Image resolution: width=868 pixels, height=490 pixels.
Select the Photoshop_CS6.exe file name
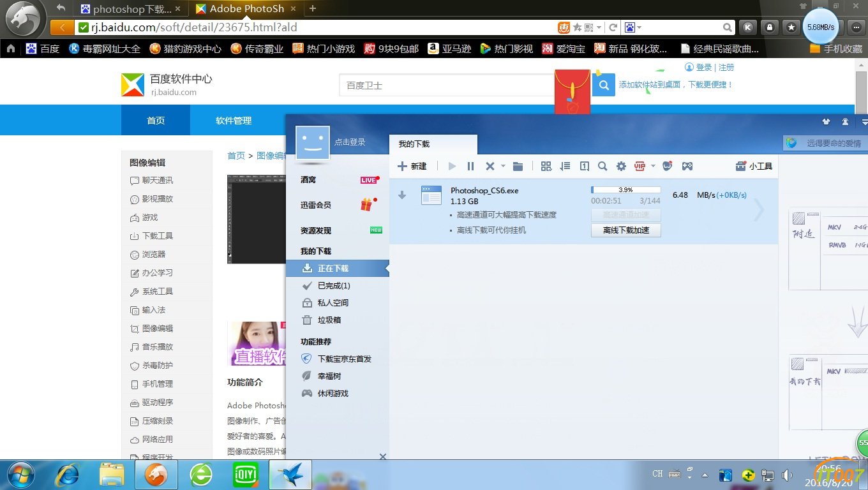coord(484,190)
